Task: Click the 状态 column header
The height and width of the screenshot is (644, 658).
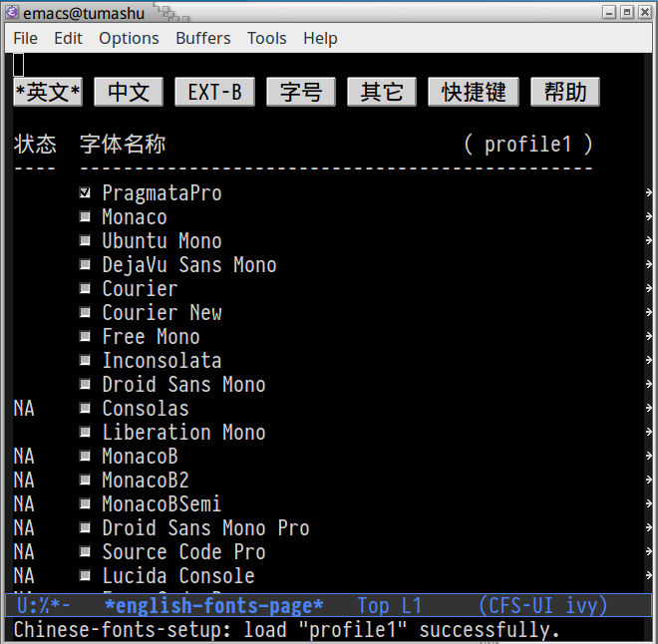Action: (x=35, y=145)
